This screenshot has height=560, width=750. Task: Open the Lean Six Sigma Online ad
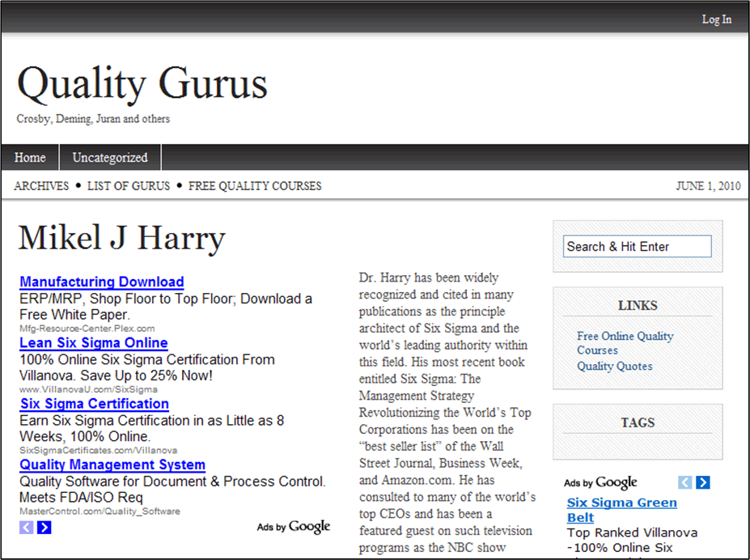pyautogui.click(x=94, y=343)
